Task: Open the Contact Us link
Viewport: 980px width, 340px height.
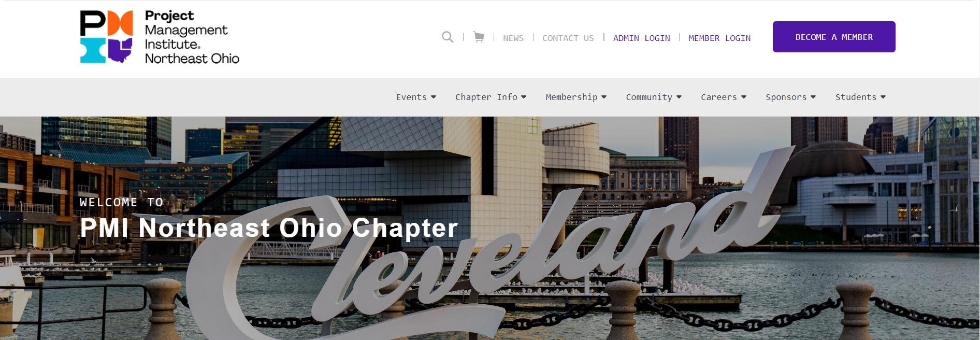Action: point(568,38)
